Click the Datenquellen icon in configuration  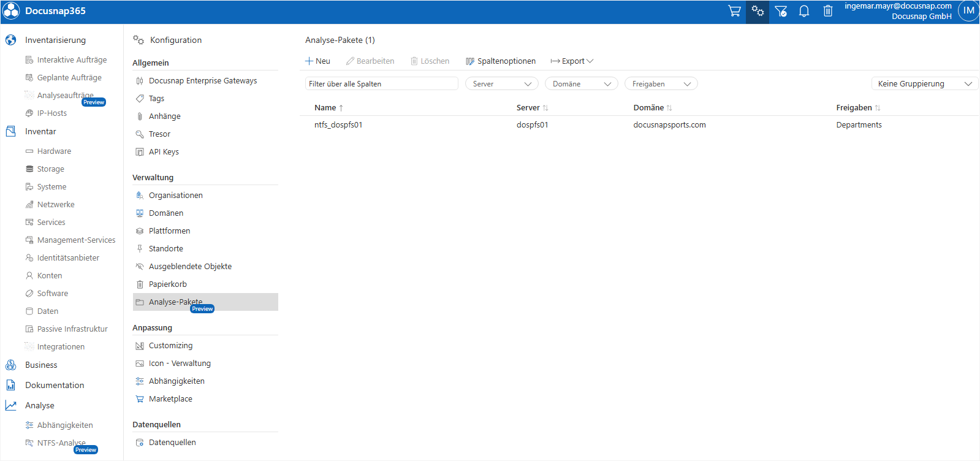pyautogui.click(x=140, y=443)
